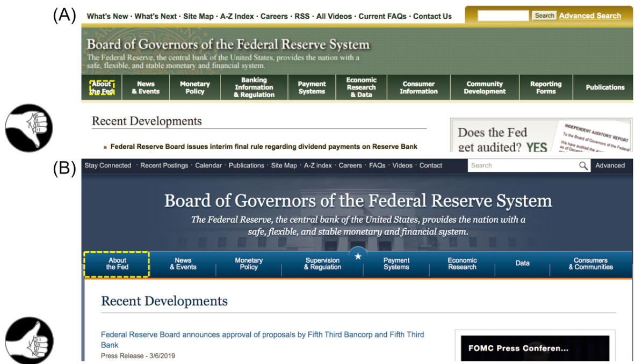Select Economic Research in blue navigation bar
635x364 pixels.
coord(462,264)
